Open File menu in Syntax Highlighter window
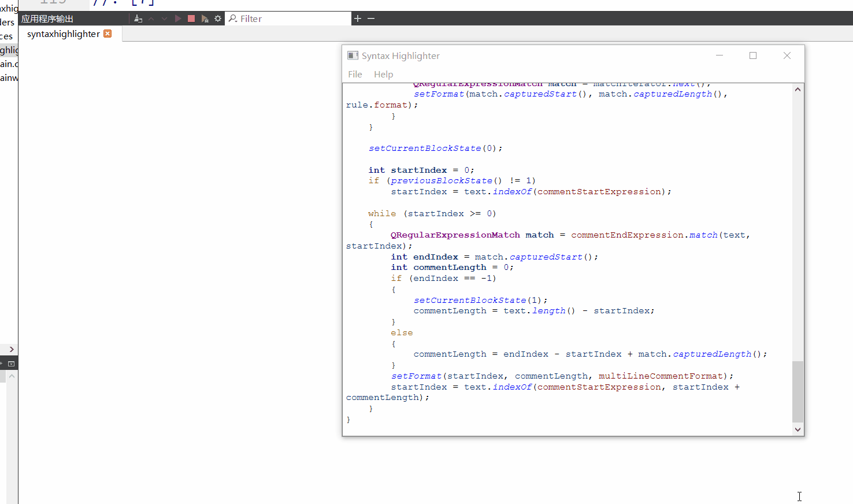This screenshot has height=504, width=853. [x=355, y=74]
